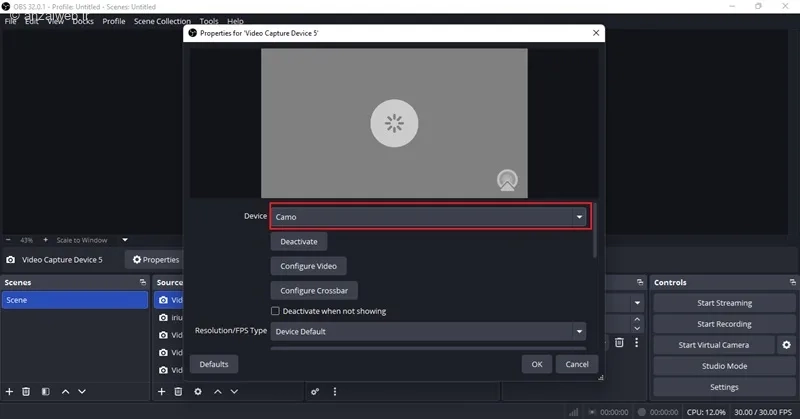Open scene filters icon in the Scenes toolbar
Screen dimensions: 800x419
(x=45, y=391)
